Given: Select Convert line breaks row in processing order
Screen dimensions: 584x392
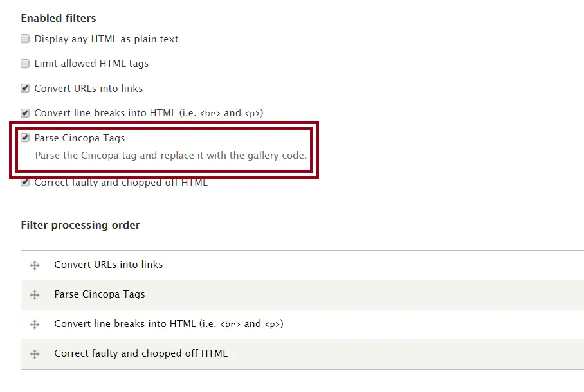Looking at the screenshot, I should [302, 325].
